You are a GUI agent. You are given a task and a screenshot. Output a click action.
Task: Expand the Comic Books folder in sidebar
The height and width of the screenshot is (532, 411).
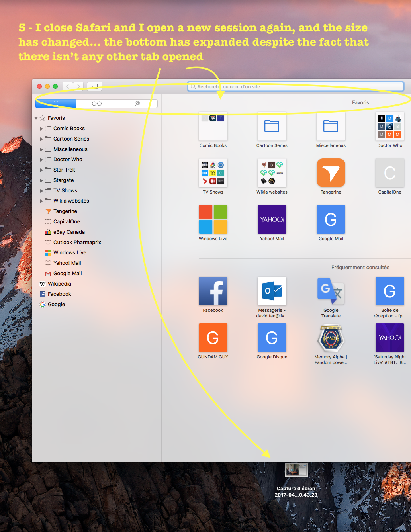coord(42,129)
